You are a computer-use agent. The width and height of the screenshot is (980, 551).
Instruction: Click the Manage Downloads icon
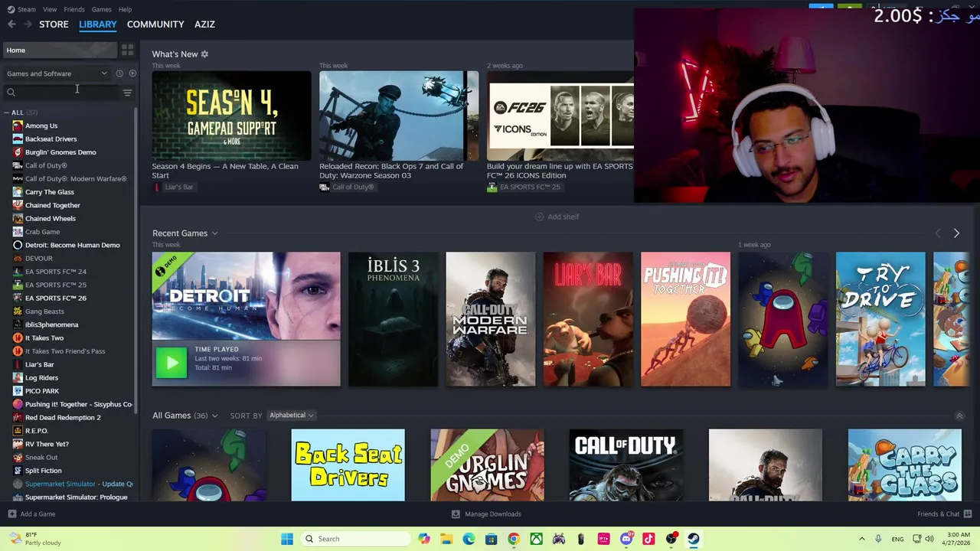pos(456,514)
